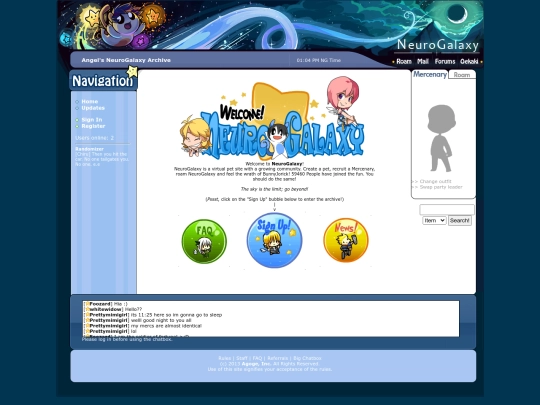The width and height of the screenshot is (540, 405).
Task: Click the Users online: 2 text
Action: (x=94, y=138)
